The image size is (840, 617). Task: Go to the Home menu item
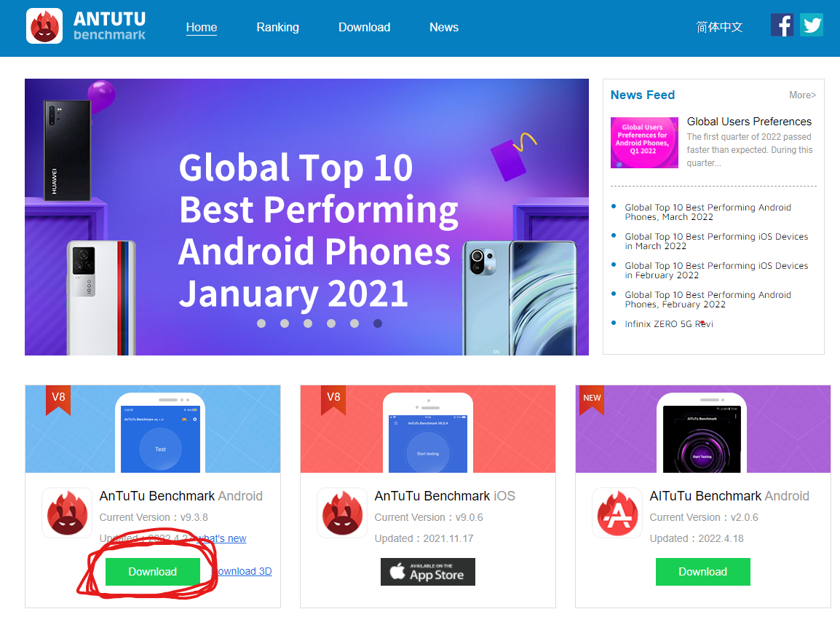click(x=202, y=28)
